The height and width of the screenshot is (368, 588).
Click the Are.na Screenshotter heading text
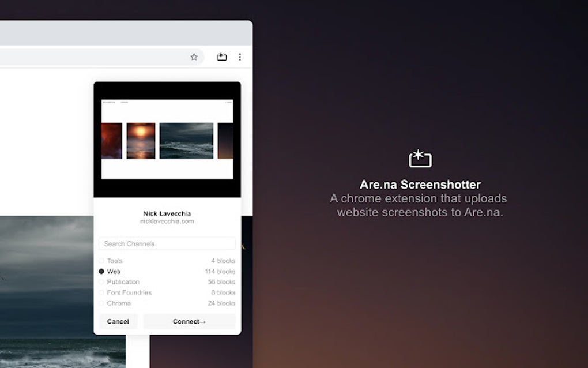click(420, 185)
